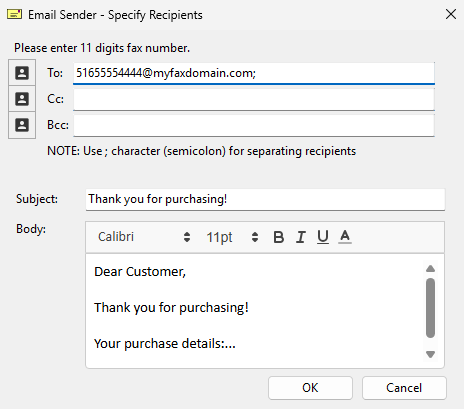
Task: Click the 'Please enter 11 digits fax number.' text
Action: click(102, 48)
